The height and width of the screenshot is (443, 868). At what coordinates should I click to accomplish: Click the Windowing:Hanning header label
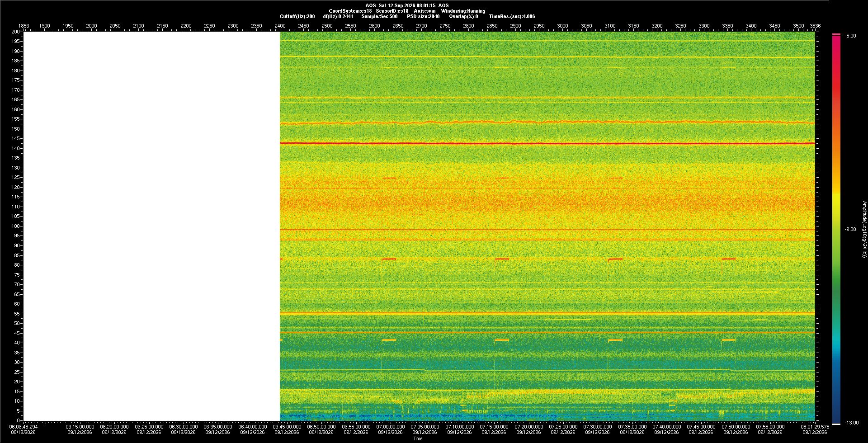click(463, 11)
